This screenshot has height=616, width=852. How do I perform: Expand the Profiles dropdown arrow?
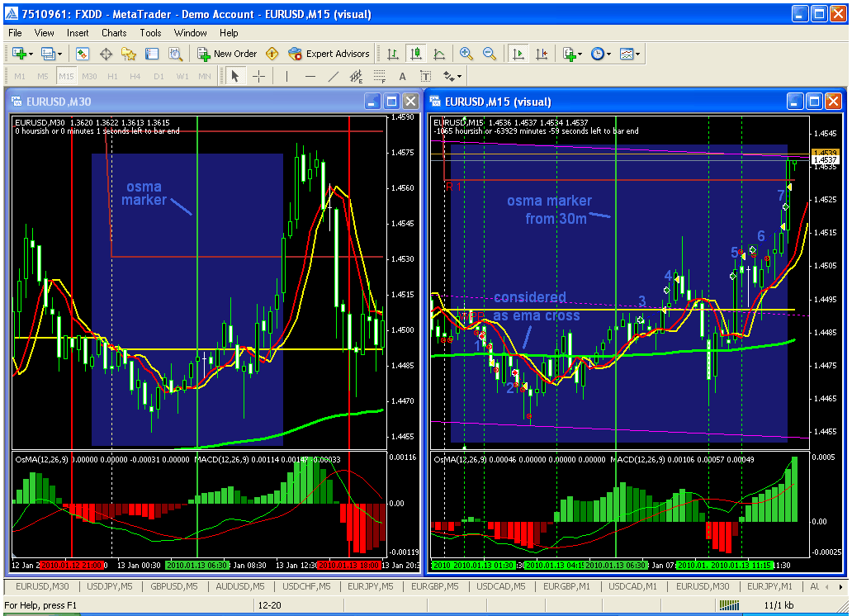(59, 54)
